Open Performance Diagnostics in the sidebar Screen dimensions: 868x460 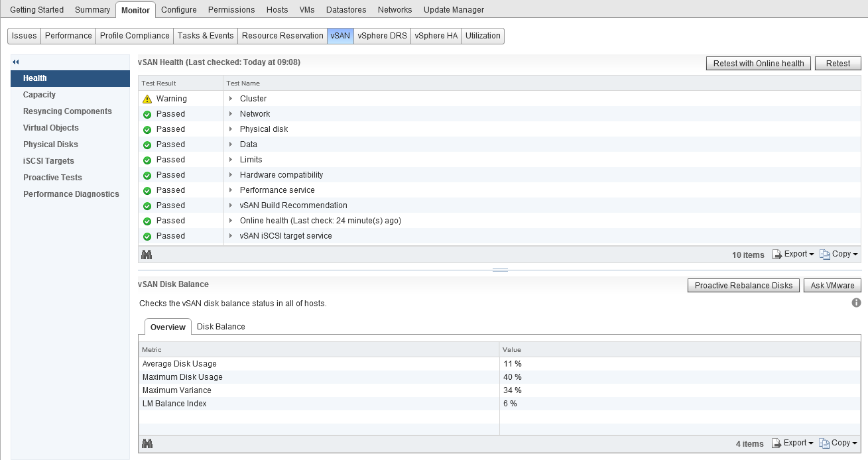(x=70, y=194)
